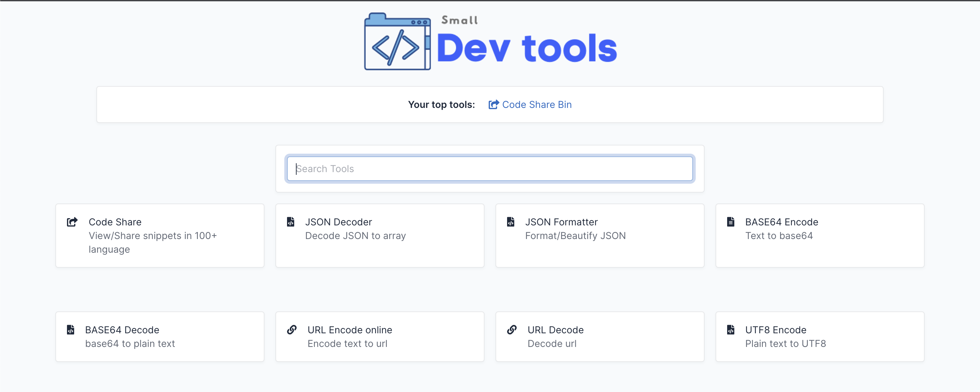The image size is (980, 392).
Task: Click the URL Encode online link-chain icon
Action: pyautogui.click(x=292, y=330)
